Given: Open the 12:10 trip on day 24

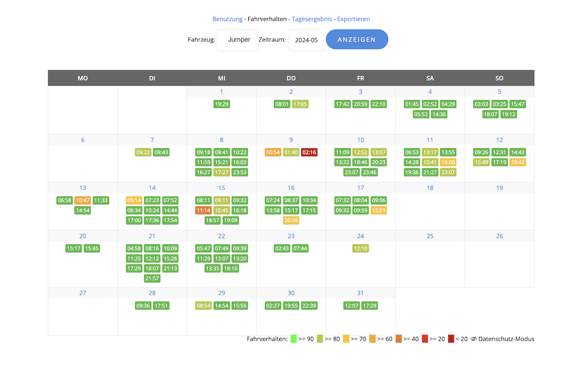Looking at the screenshot, I should pyautogui.click(x=360, y=248).
